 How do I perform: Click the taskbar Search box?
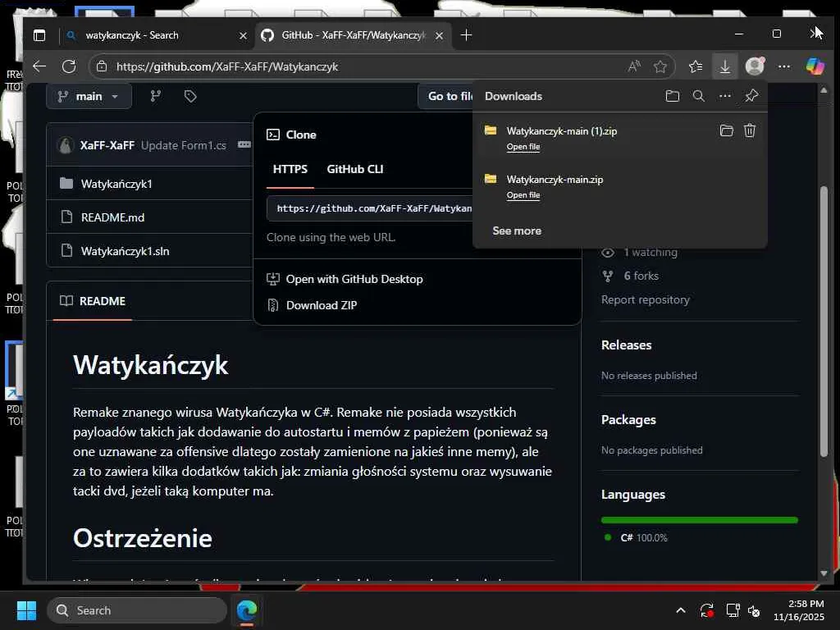[x=137, y=610]
